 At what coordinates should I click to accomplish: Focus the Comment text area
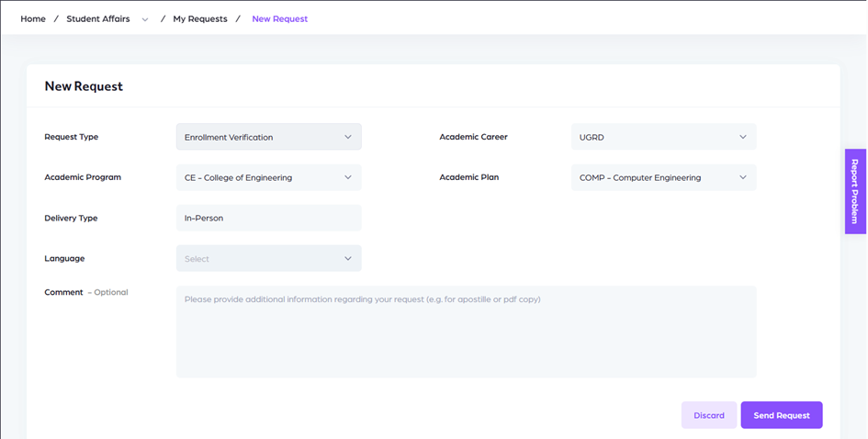tap(466, 332)
